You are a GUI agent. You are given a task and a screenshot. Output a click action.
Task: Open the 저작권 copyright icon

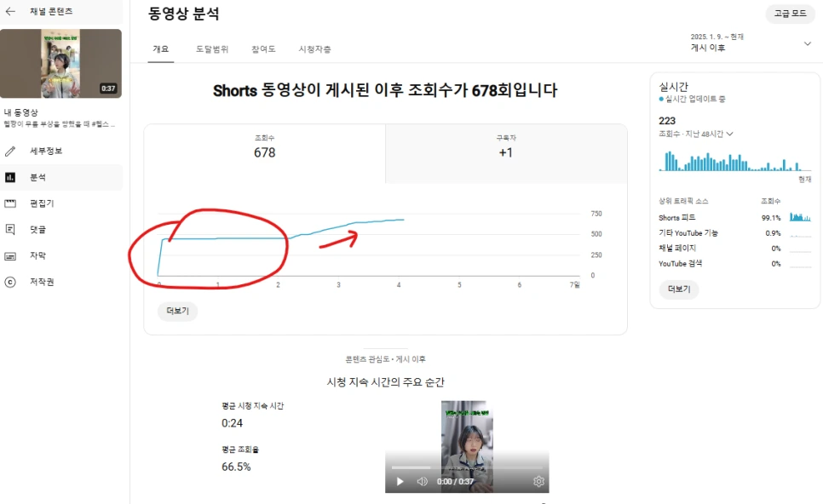pyautogui.click(x=10, y=282)
